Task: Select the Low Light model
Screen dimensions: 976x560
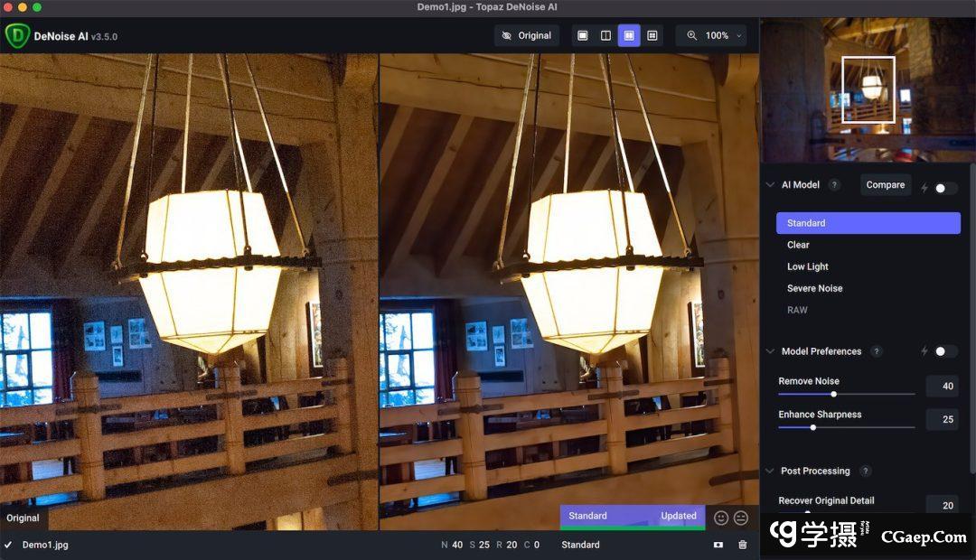Action: 807,266
